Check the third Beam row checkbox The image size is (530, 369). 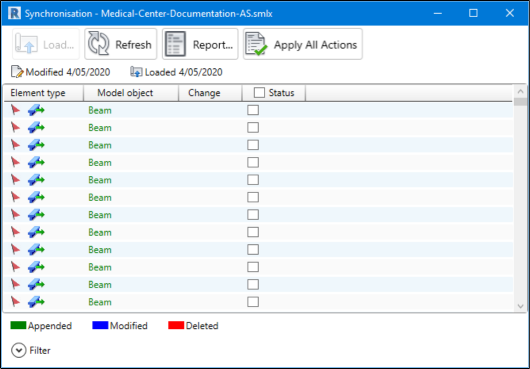click(253, 145)
